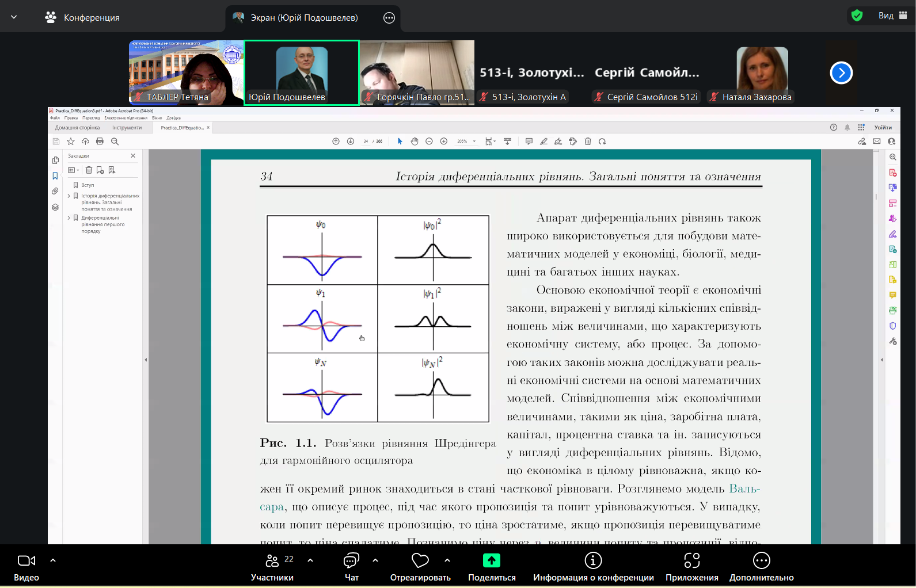The image size is (916, 588).
Task: Click the Увійти sign-in button
Action: pos(883,128)
